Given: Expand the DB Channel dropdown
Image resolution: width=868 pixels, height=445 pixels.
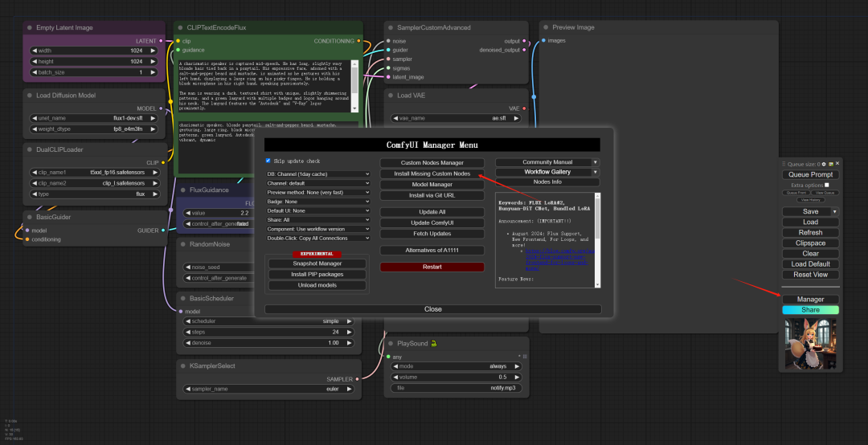Looking at the screenshot, I should point(318,174).
